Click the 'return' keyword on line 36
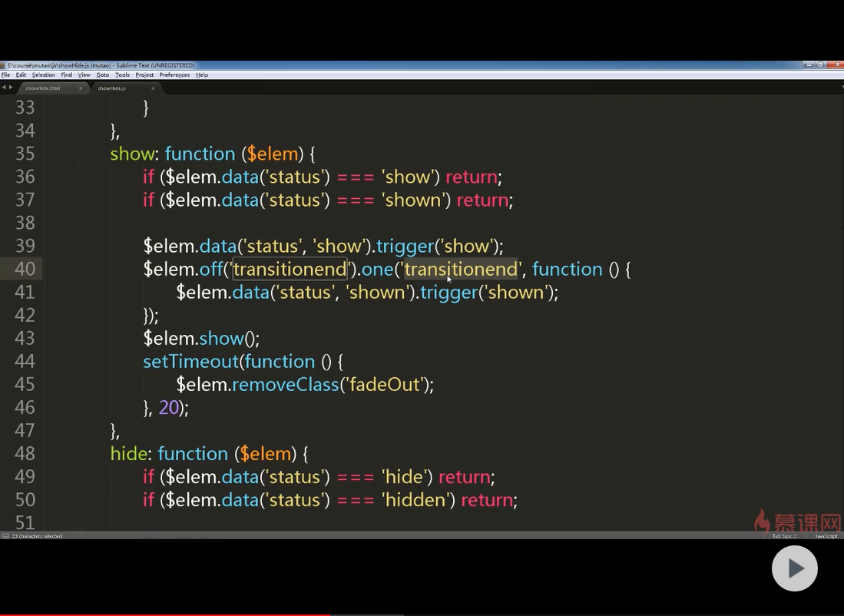Screen dimensions: 844x616 (472, 177)
